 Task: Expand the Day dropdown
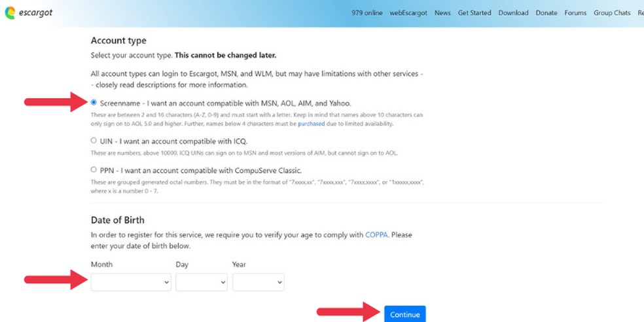pyautogui.click(x=202, y=282)
